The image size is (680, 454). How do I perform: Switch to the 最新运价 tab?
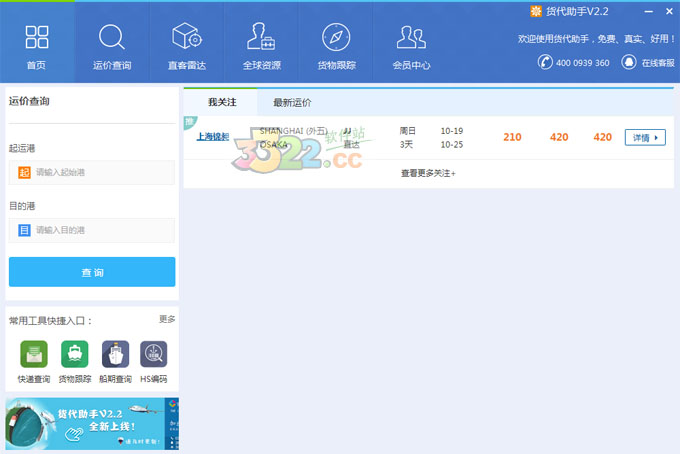tap(292, 103)
